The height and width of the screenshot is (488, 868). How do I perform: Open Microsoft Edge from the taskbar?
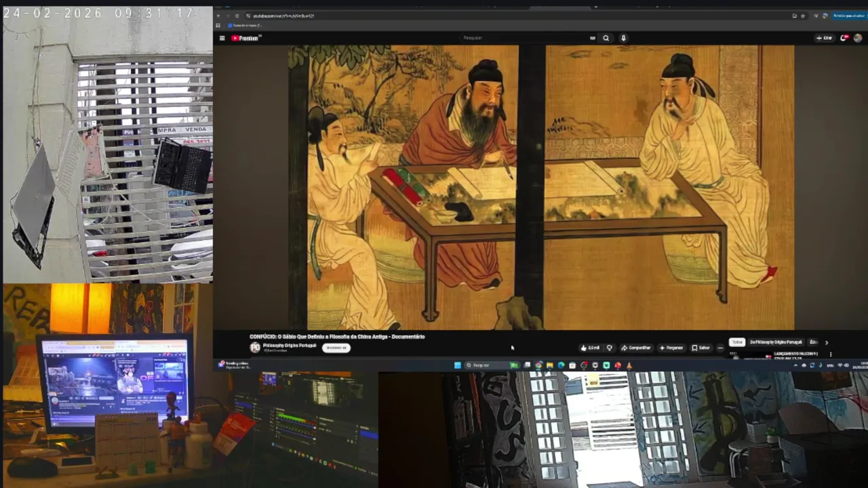click(x=561, y=365)
